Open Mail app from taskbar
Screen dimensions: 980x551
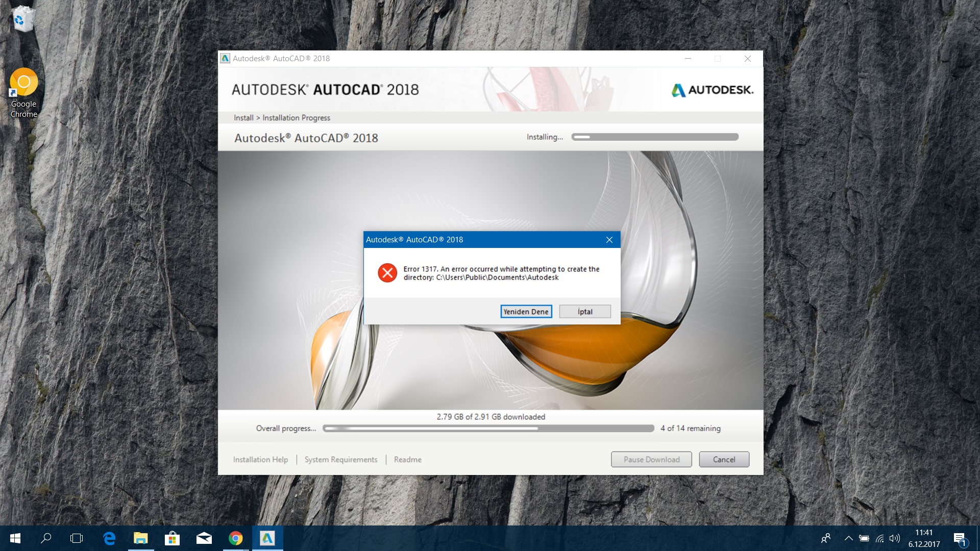[x=204, y=538]
